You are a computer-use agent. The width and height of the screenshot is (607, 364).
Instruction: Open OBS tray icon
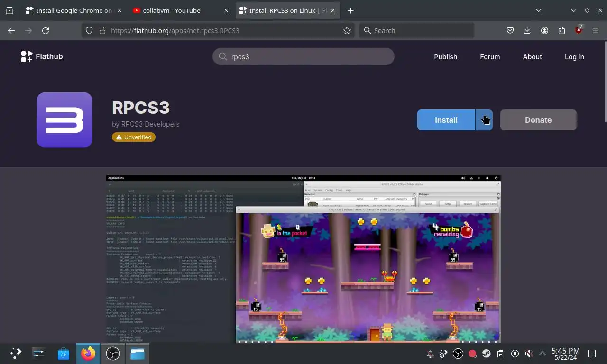click(x=458, y=354)
